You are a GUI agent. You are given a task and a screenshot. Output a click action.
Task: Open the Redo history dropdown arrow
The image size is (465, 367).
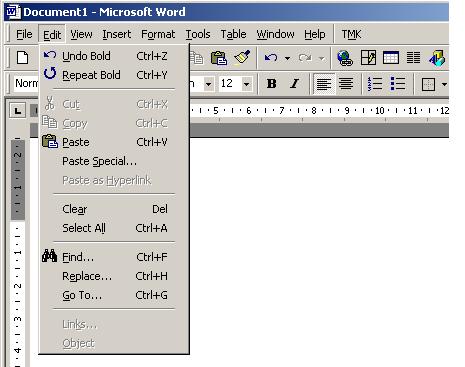point(321,58)
